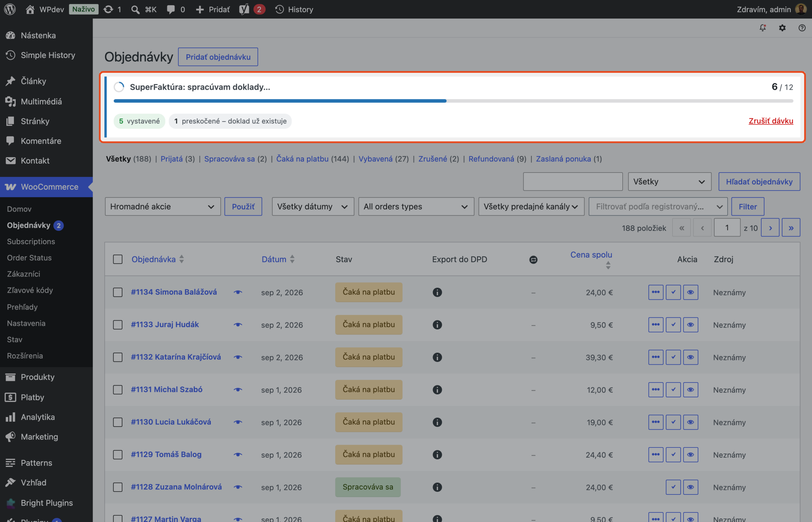View order #1130 Lucia Lukáčová action eye button
This screenshot has width=812, height=522.
pos(691,422)
